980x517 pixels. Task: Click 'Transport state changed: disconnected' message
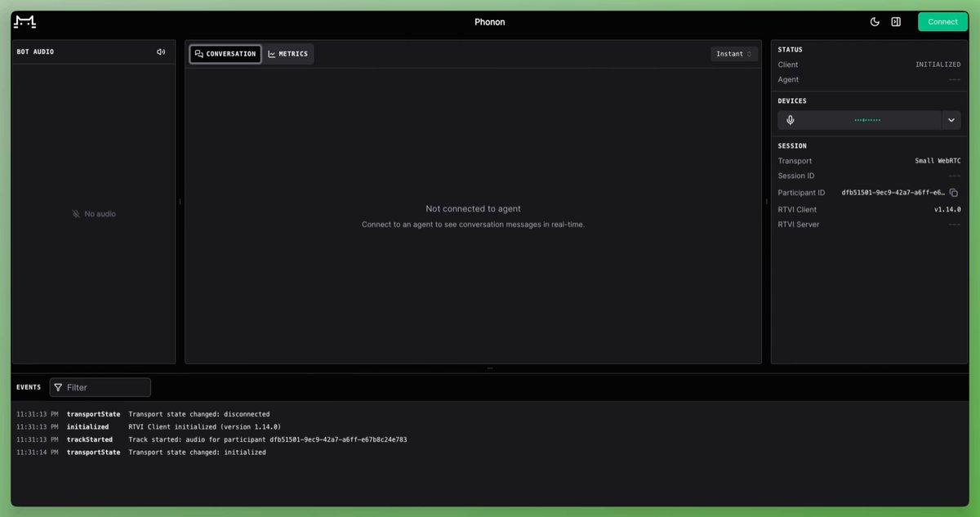coord(199,414)
